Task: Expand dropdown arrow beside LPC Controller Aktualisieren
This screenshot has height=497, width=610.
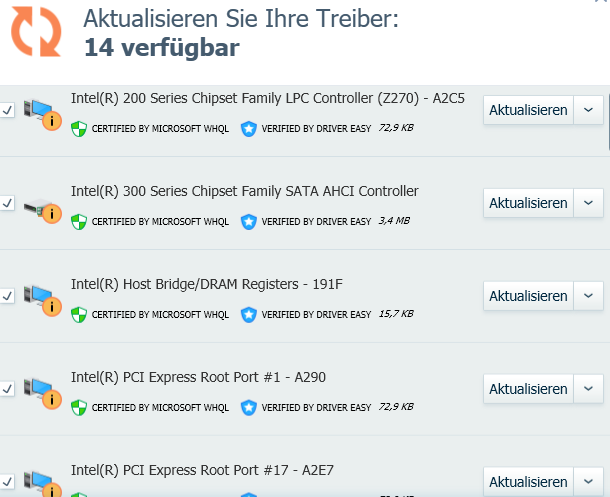Action: (x=588, y=110)
